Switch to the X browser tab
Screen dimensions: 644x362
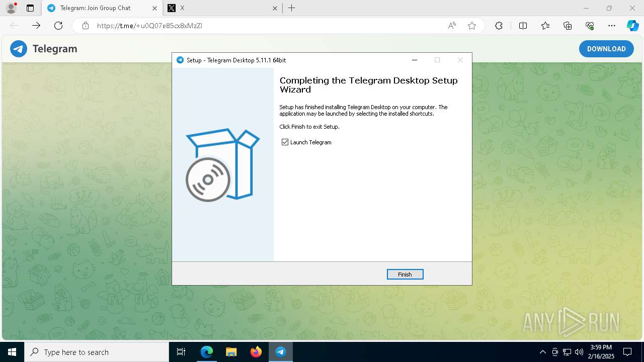tap(221, 8)
